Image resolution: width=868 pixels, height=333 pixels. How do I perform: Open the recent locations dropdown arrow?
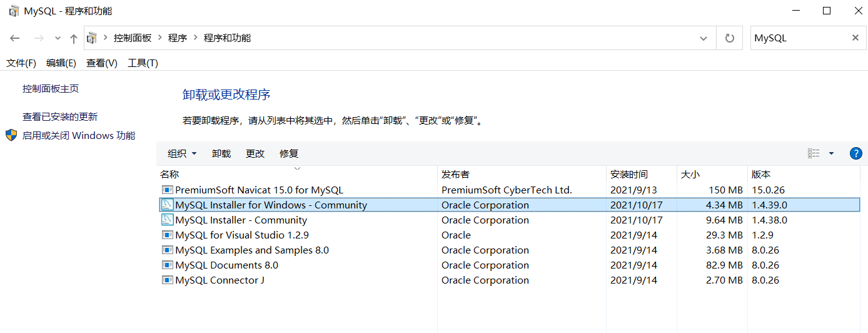tap(58, 38)
